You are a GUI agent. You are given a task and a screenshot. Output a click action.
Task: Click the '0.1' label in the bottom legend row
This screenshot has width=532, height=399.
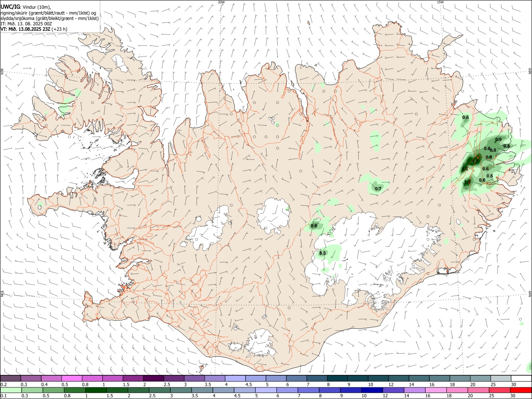3,396
